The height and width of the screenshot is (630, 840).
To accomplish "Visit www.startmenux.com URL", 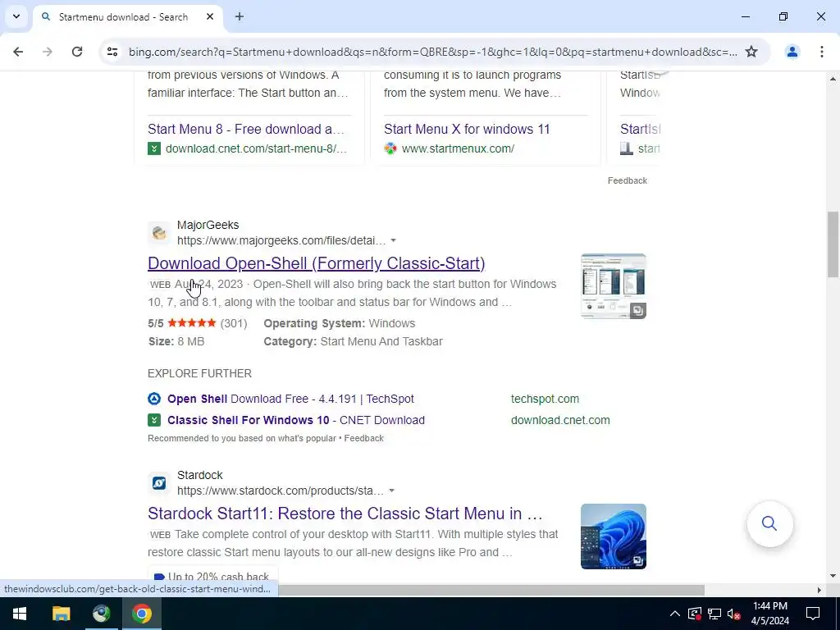I will point(458,148).
